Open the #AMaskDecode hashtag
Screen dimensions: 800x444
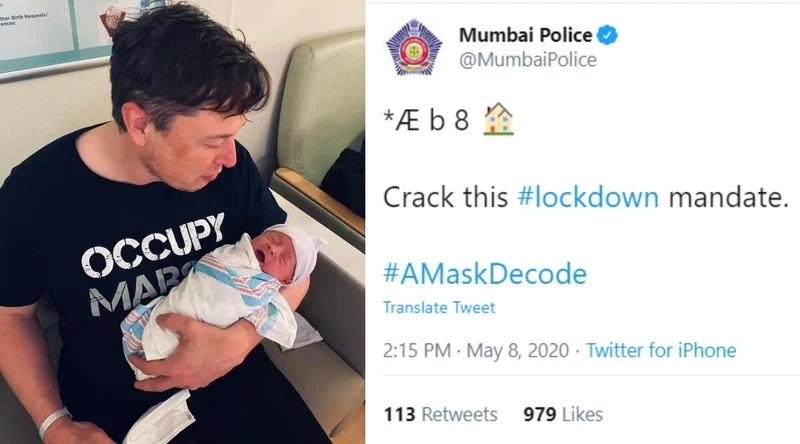485,274
